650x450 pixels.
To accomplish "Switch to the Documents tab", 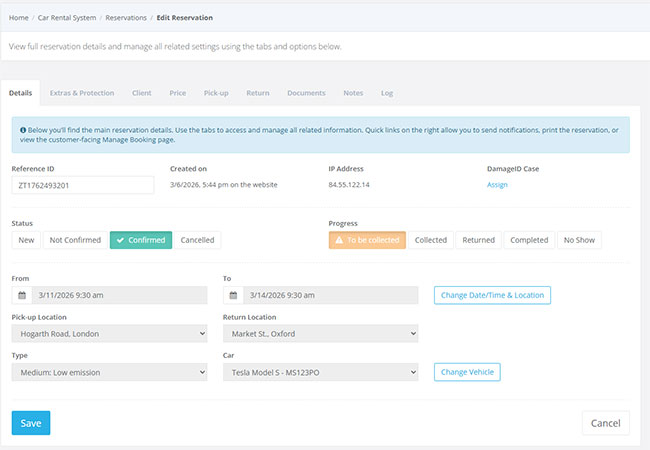I will pos(306,93).
